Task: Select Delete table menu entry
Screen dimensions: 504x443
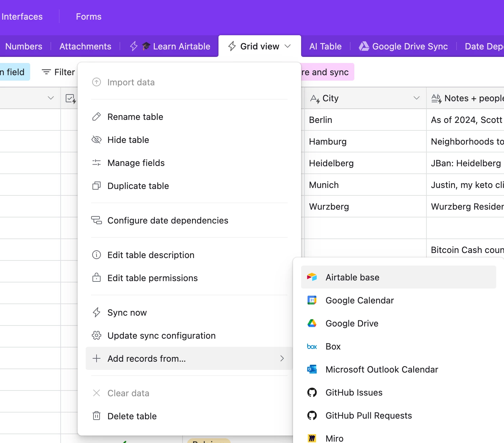Action: click(x=189, y=416)
